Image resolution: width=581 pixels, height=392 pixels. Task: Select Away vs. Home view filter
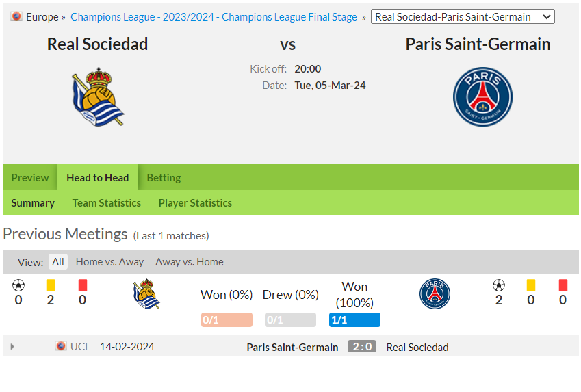[190, 262]
